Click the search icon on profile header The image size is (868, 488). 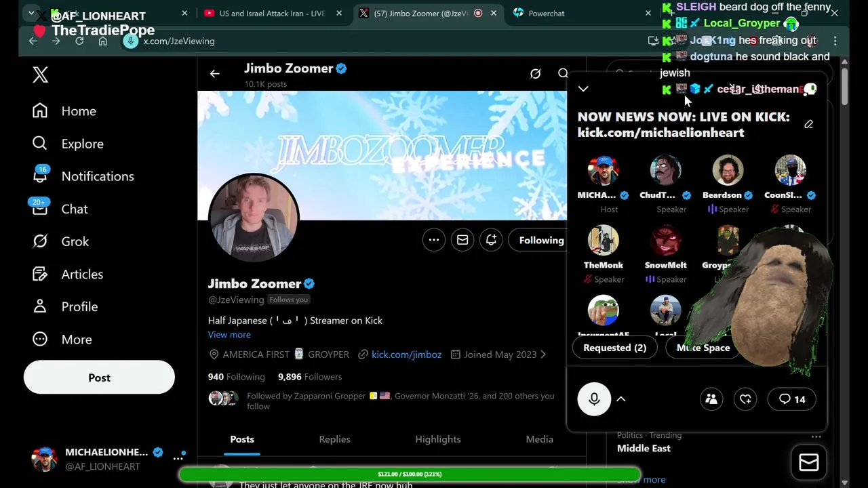[562, 74]
